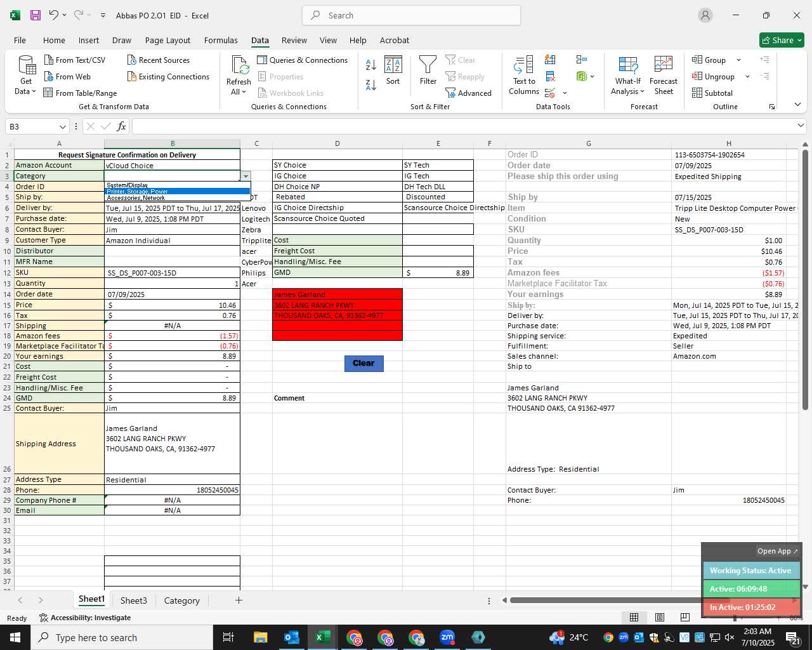Viewport: 812px width, 650px height.
Task: Open Existing Connections
Action: coord(168,76)
